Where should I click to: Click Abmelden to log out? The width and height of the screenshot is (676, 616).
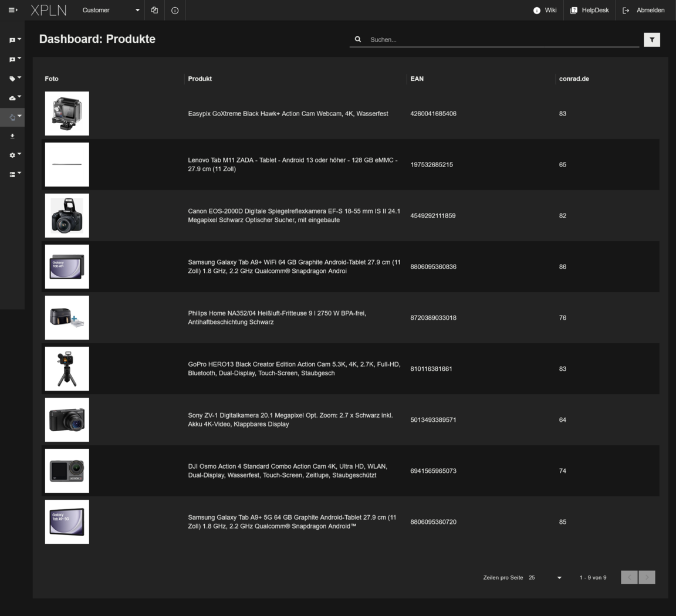coord(644,11)
